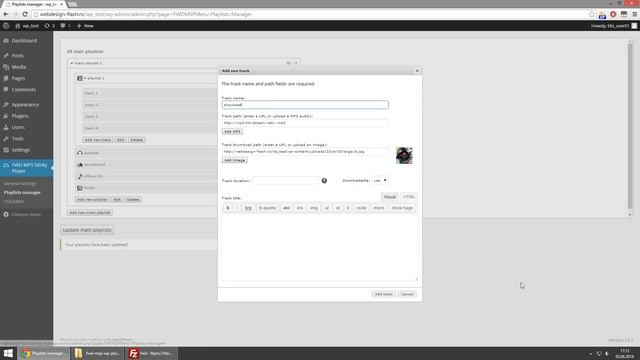Viewport: 640px width, 360px height.
Task: Go to the Plugins section
Action: tap(20, 116)
